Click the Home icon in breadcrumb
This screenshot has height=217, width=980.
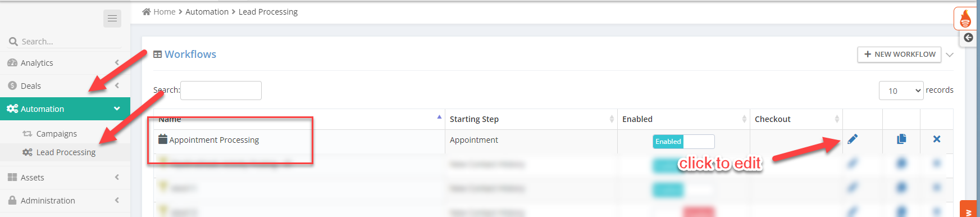coord(147,12)
